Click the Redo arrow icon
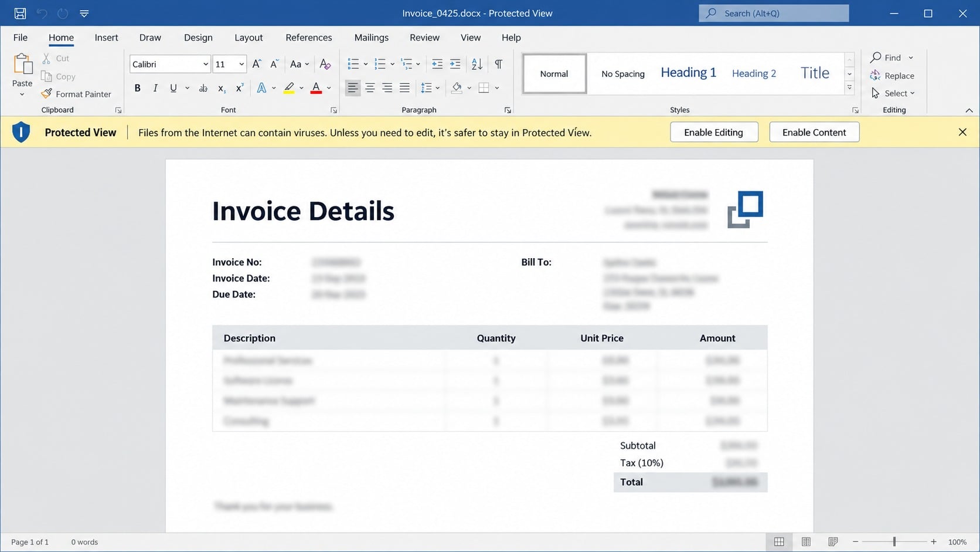The width and height of the screenshot is (980, 552). 63,13
